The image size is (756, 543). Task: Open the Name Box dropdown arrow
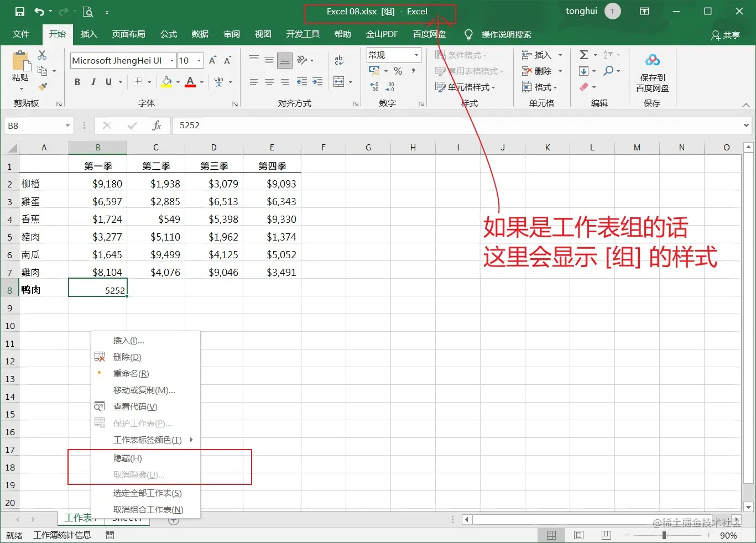click(68, 126)
